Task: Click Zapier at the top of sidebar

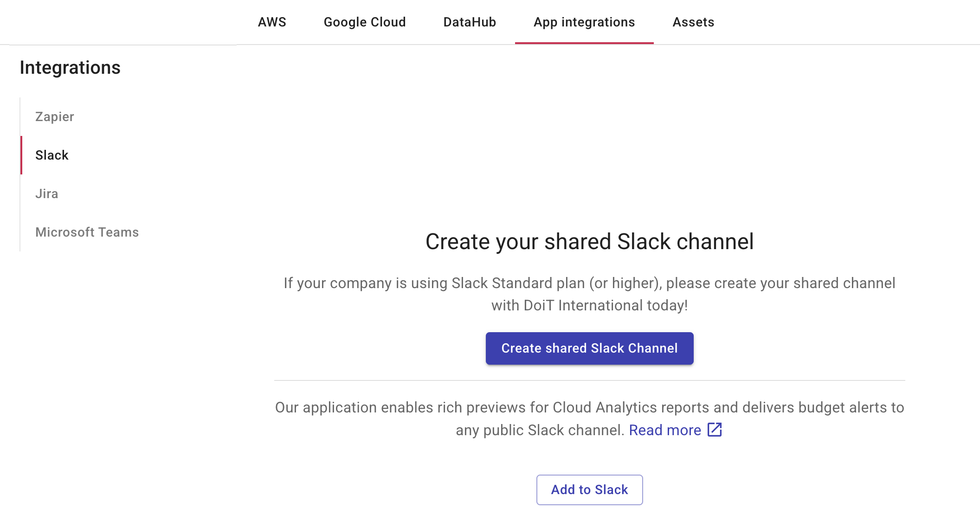Action: coord(54,116)
